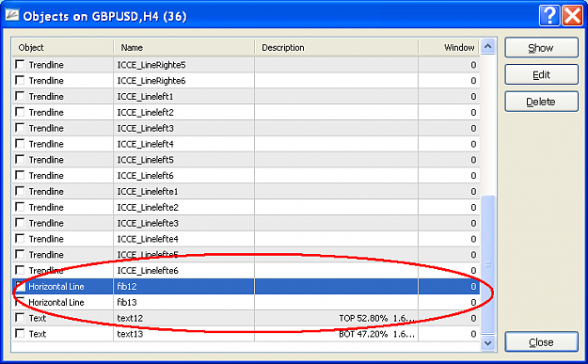
Task: Click the Show button
Action: pos(541,48)
